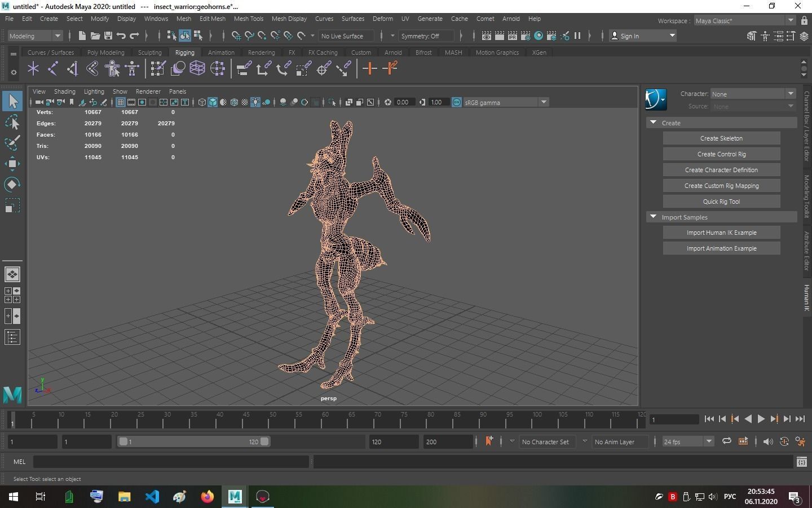The image size is (812, 508).
Task: Toggle Snap to Curves magnet
Action: point(249,36)
